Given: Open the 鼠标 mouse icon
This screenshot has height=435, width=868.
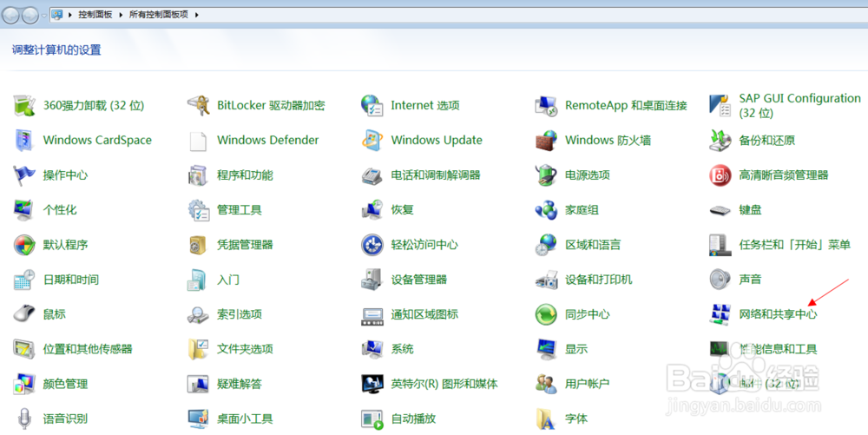Looking at the screenshot, I should [x=23, y=314].
